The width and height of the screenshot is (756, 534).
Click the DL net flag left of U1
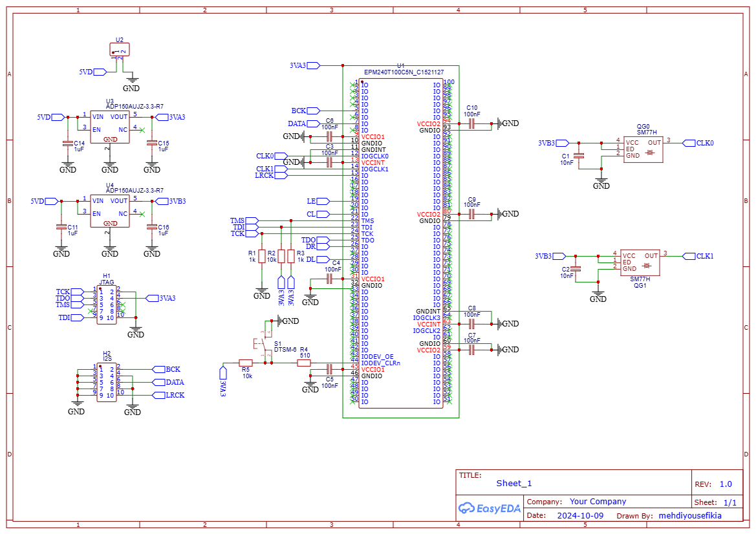point(318,259)
